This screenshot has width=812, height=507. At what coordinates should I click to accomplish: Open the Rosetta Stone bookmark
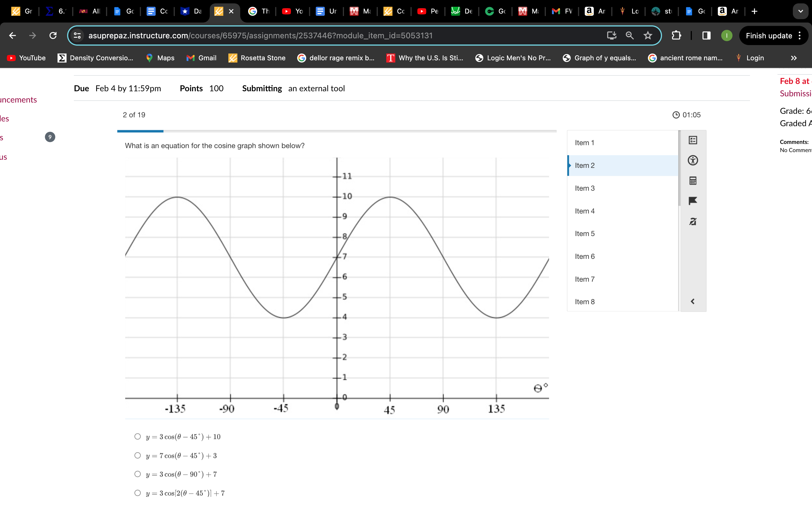(x=257, y=58)
